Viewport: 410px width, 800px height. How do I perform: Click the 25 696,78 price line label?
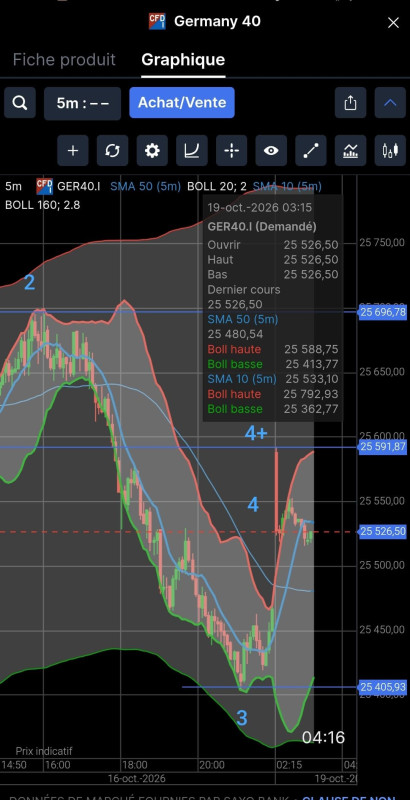pyautogui.click(x=382, y=312)
